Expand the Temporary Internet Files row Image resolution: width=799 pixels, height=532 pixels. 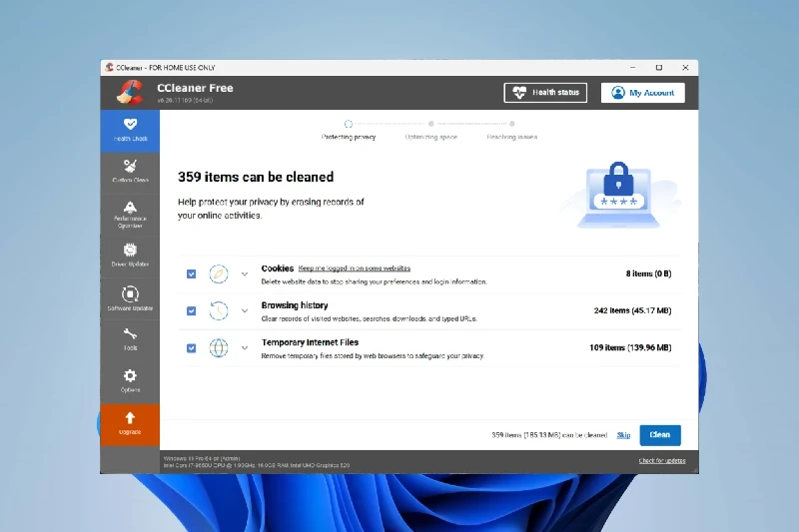(x=245, y=348)
